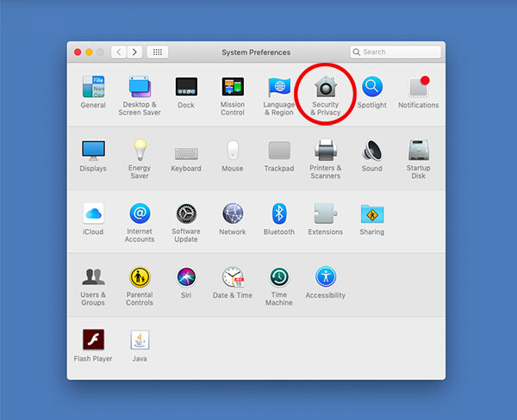Click the Show All grid button
Image resolution: width=517 pixels, height=420 pixels.
158,52
